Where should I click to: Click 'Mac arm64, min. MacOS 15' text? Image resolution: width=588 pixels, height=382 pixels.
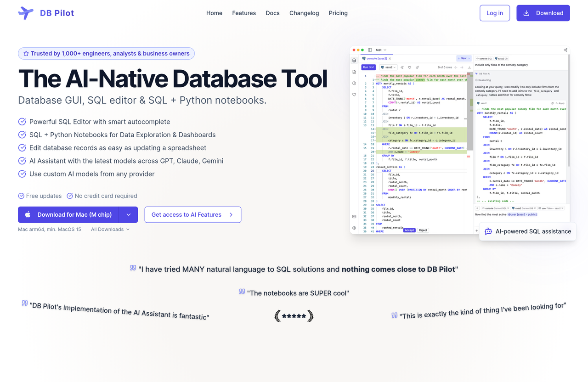pos(50,229)
